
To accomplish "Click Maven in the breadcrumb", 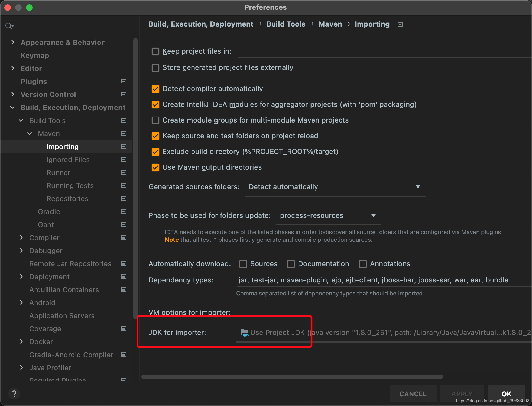I will [330, 24].
